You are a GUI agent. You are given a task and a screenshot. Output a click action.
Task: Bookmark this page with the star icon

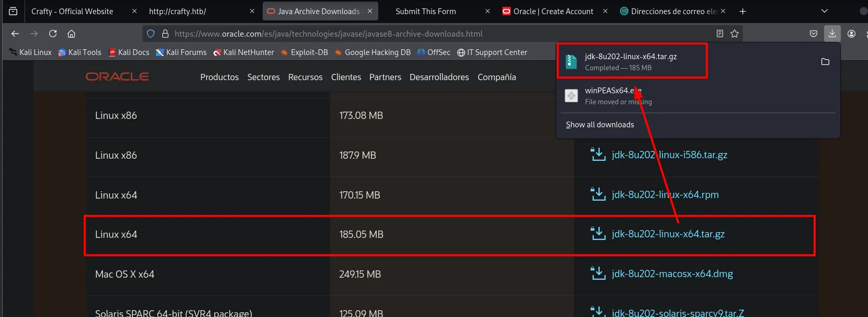(735, 34)
